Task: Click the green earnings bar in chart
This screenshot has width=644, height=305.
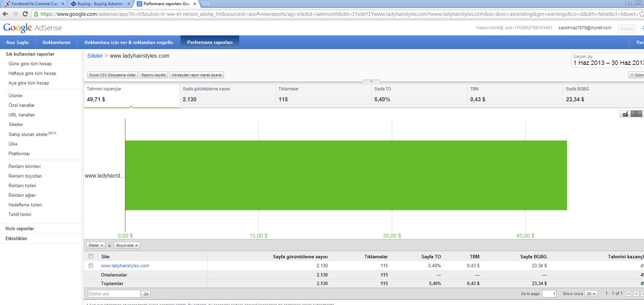Action: (346, 175)
